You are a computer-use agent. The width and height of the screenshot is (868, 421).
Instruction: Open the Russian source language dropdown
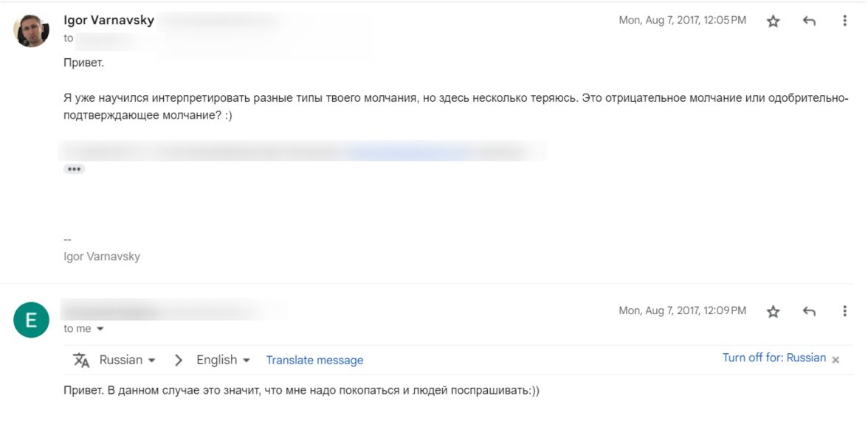(x=127, y=360)
